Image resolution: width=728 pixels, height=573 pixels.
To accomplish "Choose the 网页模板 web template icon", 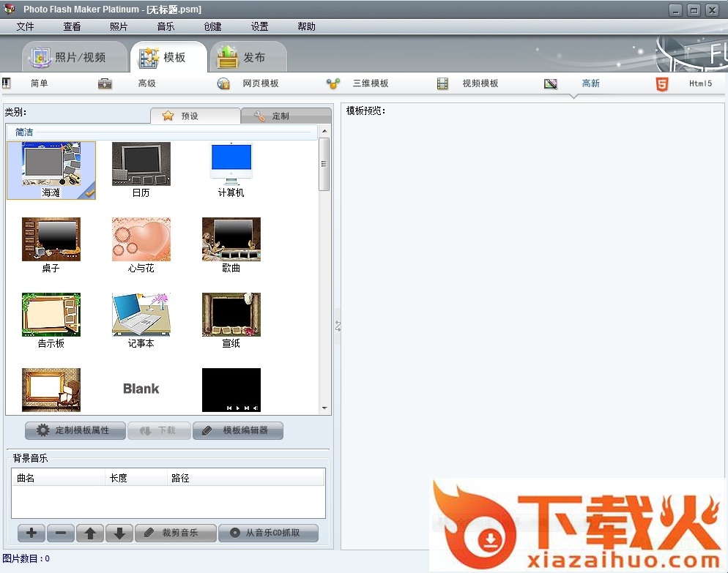I will (x=223, y=83).
